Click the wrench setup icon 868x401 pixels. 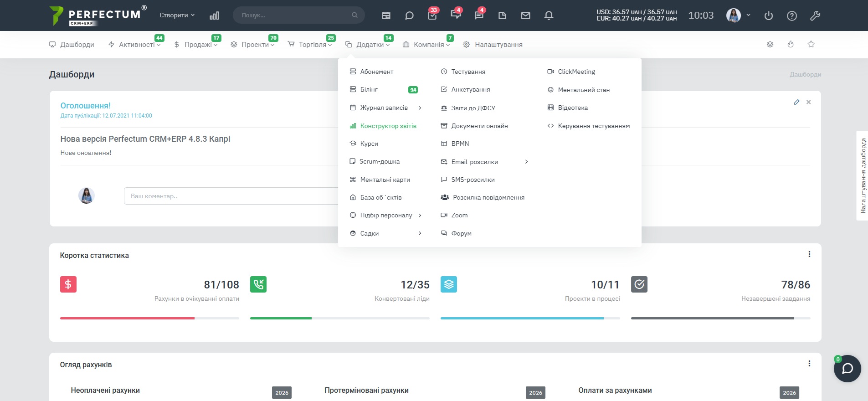click(815, 15)
